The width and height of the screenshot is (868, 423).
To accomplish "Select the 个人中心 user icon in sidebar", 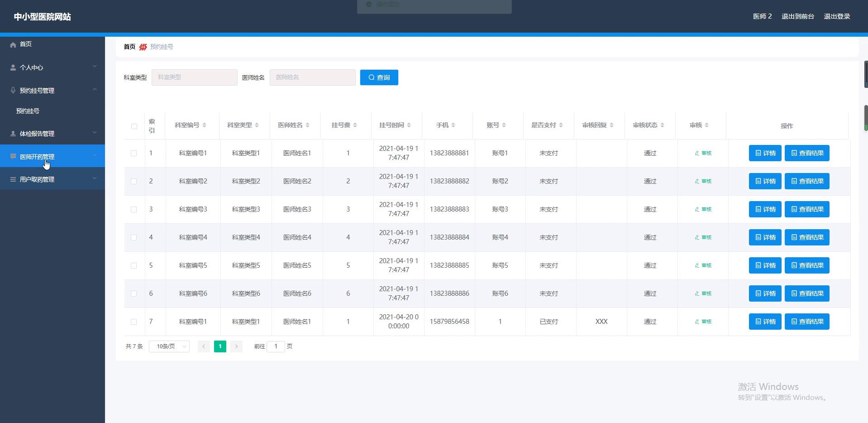I will 13,67.
